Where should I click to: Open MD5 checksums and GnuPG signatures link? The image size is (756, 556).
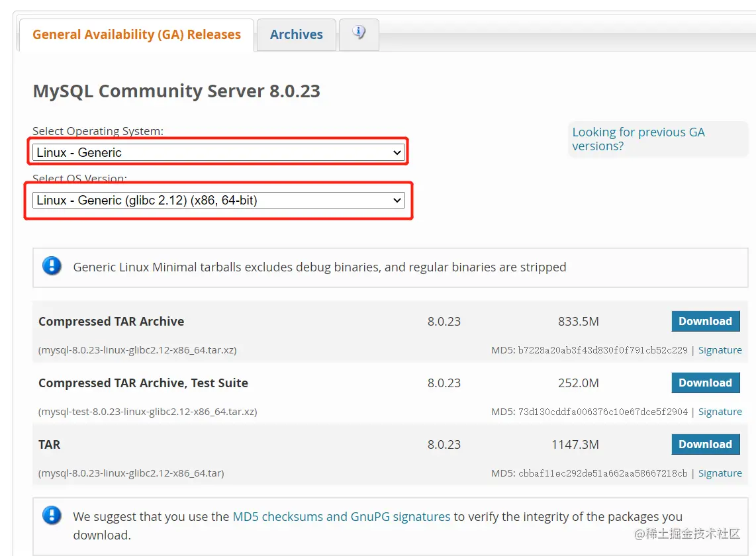(342, 516)
